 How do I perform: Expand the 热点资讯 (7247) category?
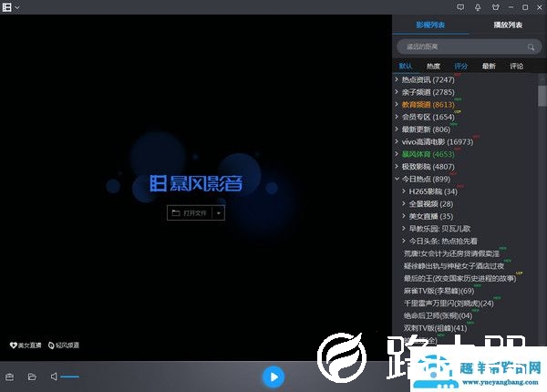[397, 79]
